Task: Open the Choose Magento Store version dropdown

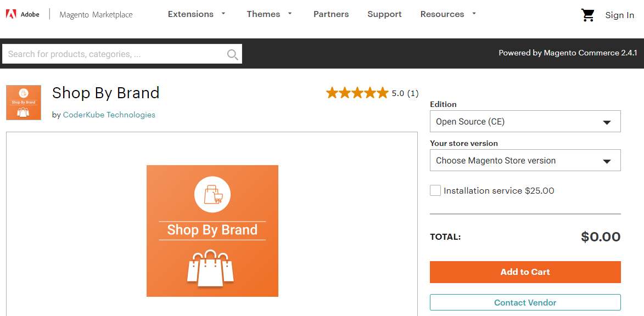Action: tap(525, 160)
